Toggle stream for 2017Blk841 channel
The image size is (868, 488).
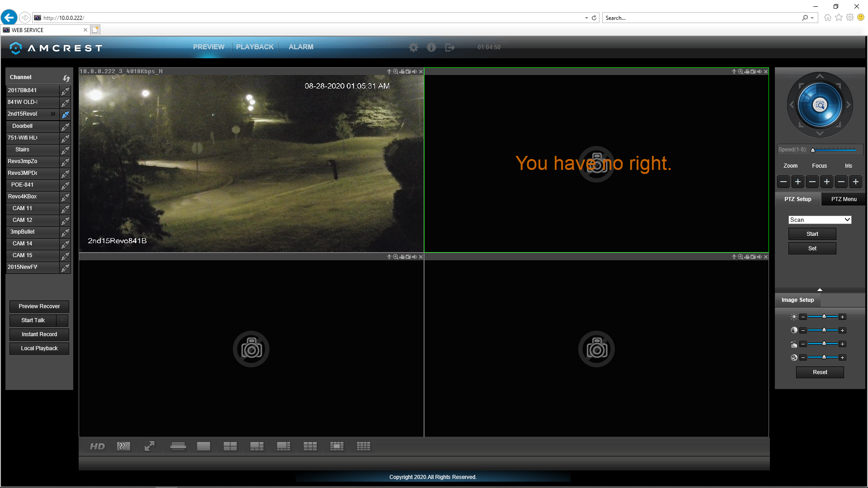click(66, 91)
